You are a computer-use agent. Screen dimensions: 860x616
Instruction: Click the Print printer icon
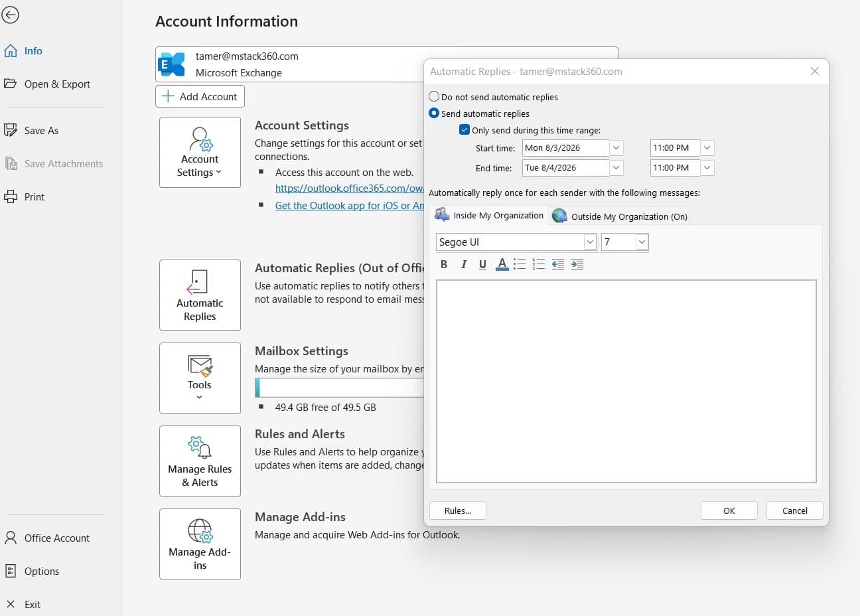coord(11,196)
